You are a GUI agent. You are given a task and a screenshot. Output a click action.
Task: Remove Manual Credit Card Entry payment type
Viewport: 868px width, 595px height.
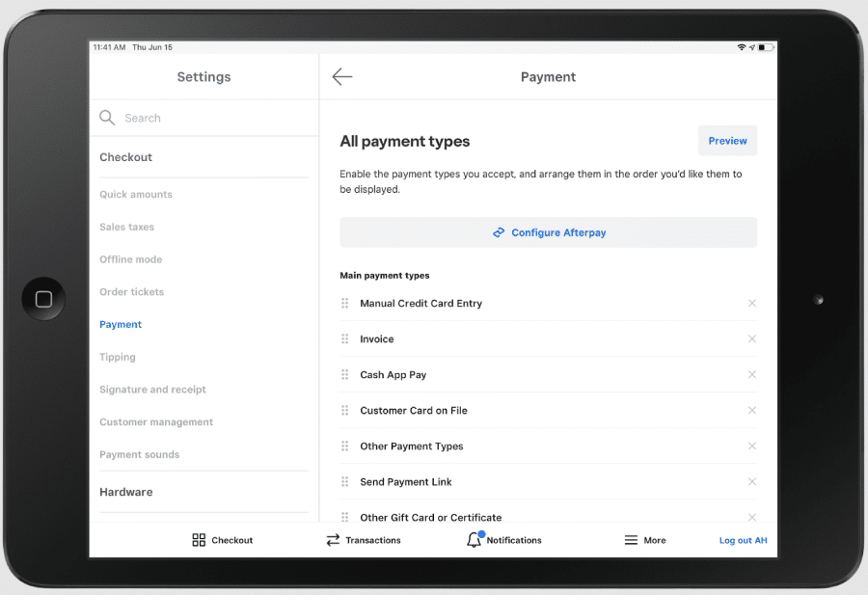tap(751, 303)
